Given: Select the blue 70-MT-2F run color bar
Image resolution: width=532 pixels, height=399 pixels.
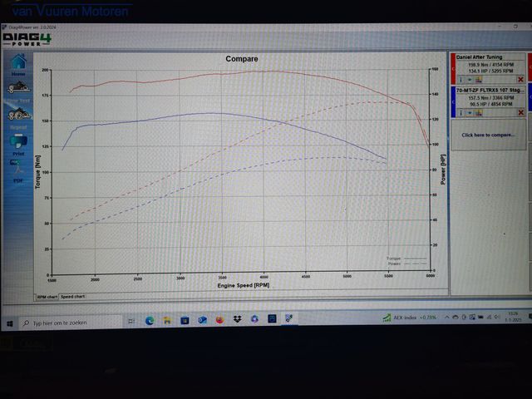Looking at the screenshot, I should (x=453, y=101).
